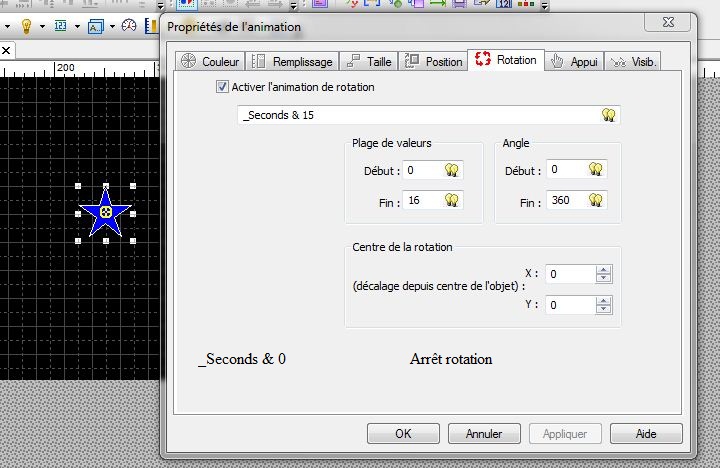The width and height of the screenshot is (720, 468).
Task: Confirm with the OK button
Action: pos(403,434)
